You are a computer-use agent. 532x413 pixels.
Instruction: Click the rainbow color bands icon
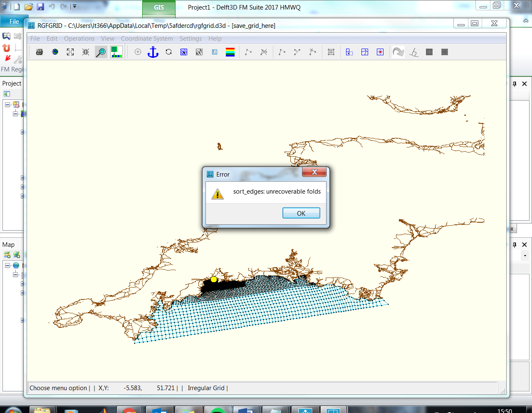pos(230,52)
